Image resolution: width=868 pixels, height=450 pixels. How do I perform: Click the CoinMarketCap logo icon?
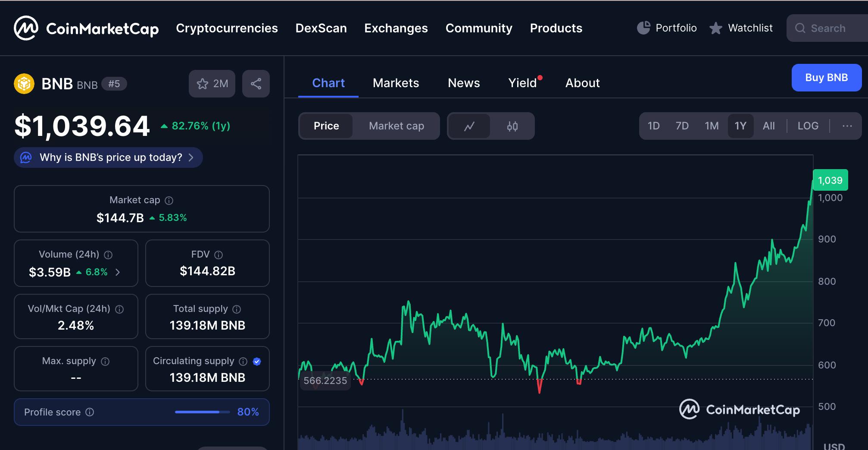(26, 28)
